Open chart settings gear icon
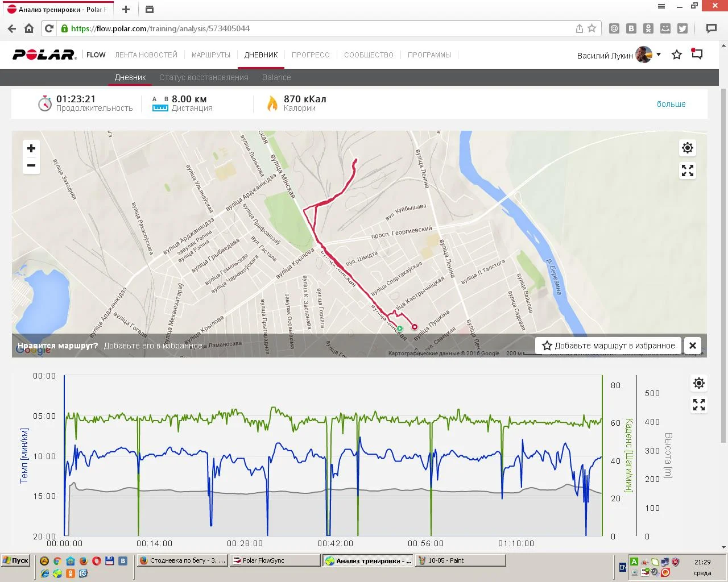The width and height of the screenshot is (728, 582). pyautogui.click(x=699, y=383)
